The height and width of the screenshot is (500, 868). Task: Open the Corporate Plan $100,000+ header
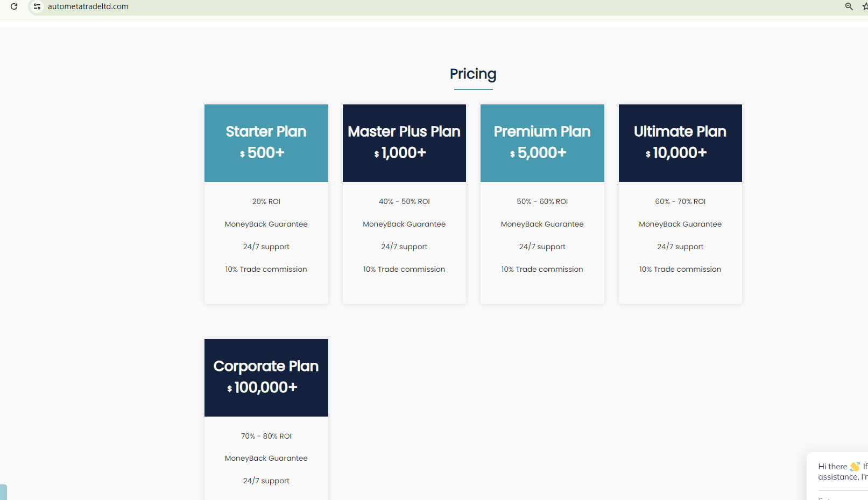pyautogui.click(x=266, y=377)
